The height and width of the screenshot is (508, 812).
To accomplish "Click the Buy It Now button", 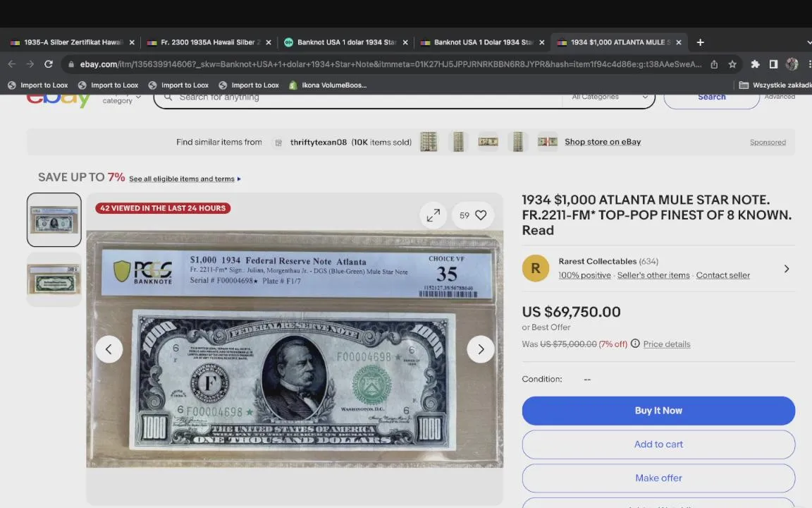I will coord(658,411).
